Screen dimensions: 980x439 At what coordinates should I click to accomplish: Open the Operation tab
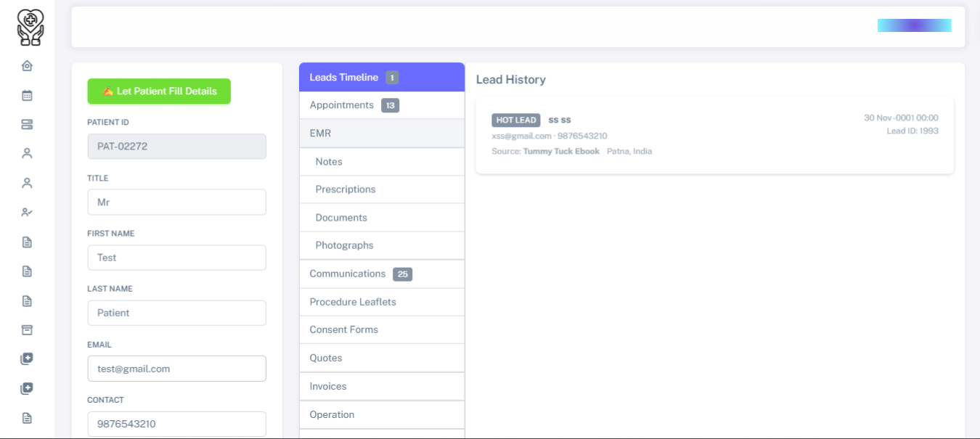[382, 414]
